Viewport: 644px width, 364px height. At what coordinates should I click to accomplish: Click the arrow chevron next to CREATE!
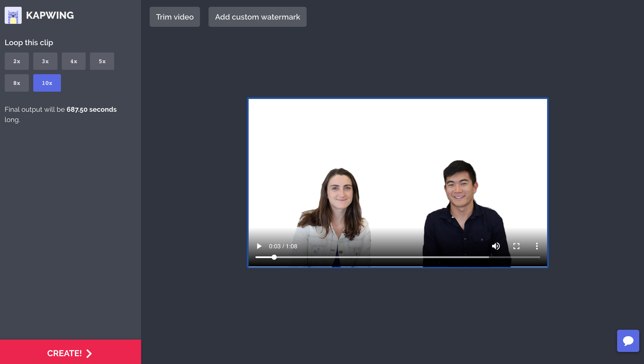[89, 353]
